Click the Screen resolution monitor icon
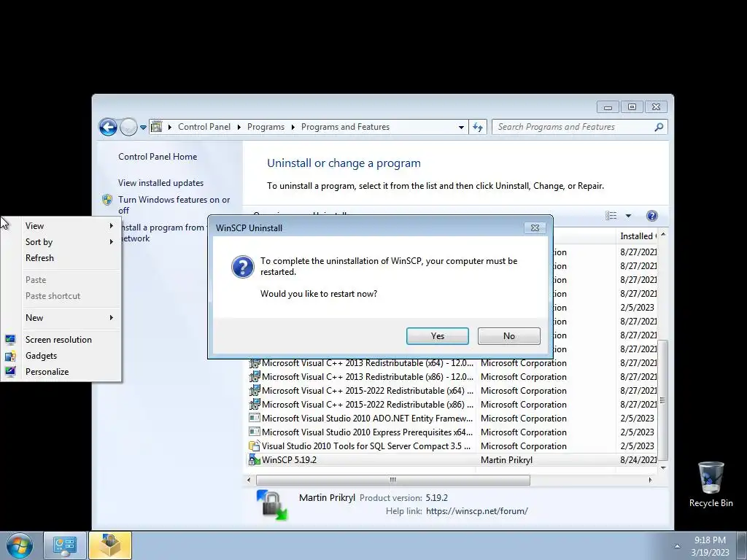 pos(10,340)
